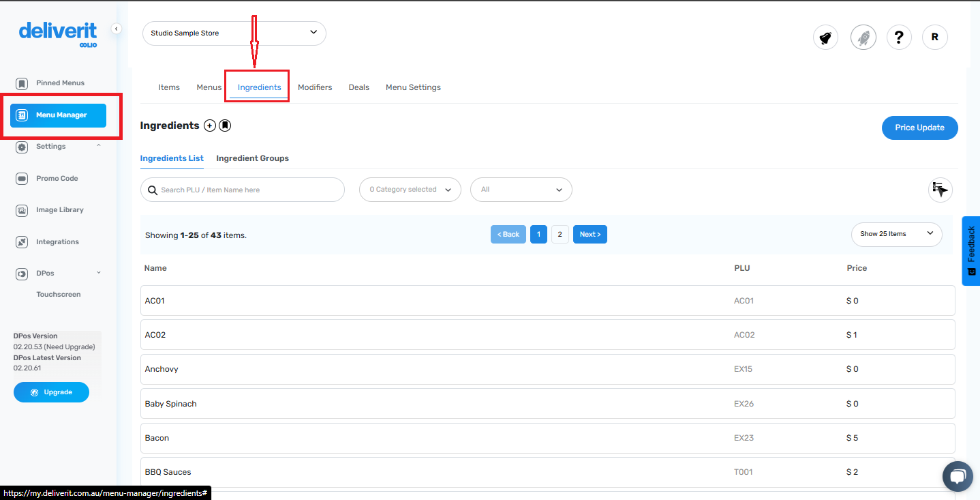Collapse the sidebar with the chevron arrow
The image size is (980, 500).
coord(116,29)
